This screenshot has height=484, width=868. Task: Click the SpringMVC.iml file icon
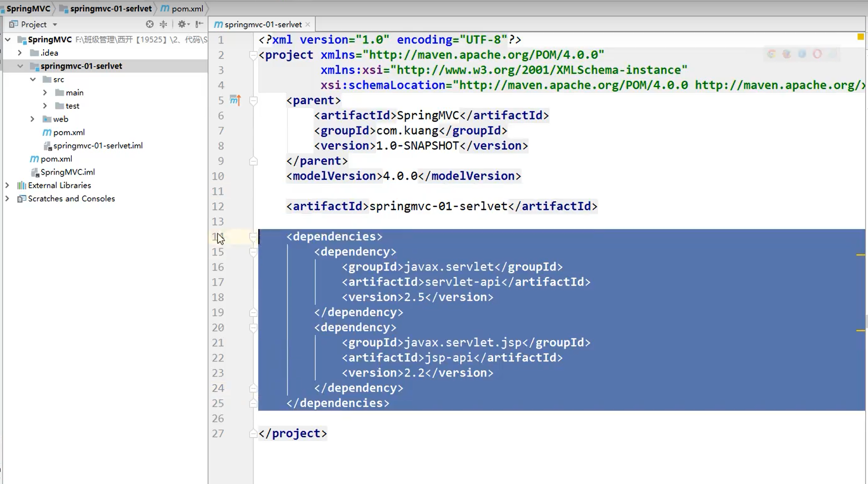[35, 172]
